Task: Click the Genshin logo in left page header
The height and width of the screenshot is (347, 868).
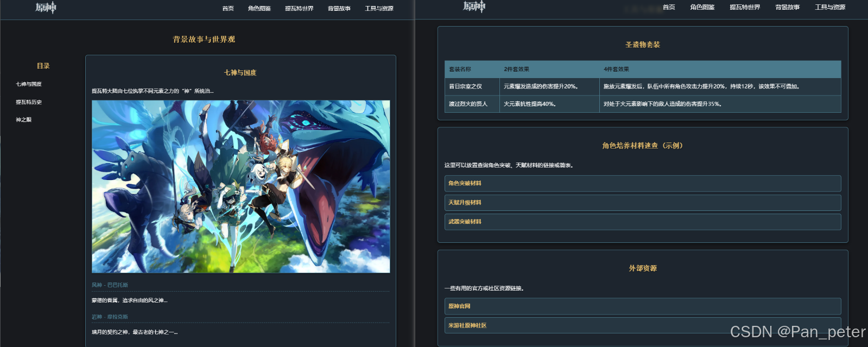Action: (46, 8)
